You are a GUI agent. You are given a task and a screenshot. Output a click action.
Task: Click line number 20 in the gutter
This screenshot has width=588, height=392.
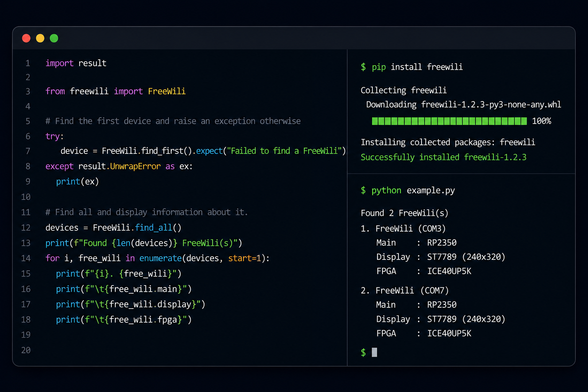tap(26, 350)
